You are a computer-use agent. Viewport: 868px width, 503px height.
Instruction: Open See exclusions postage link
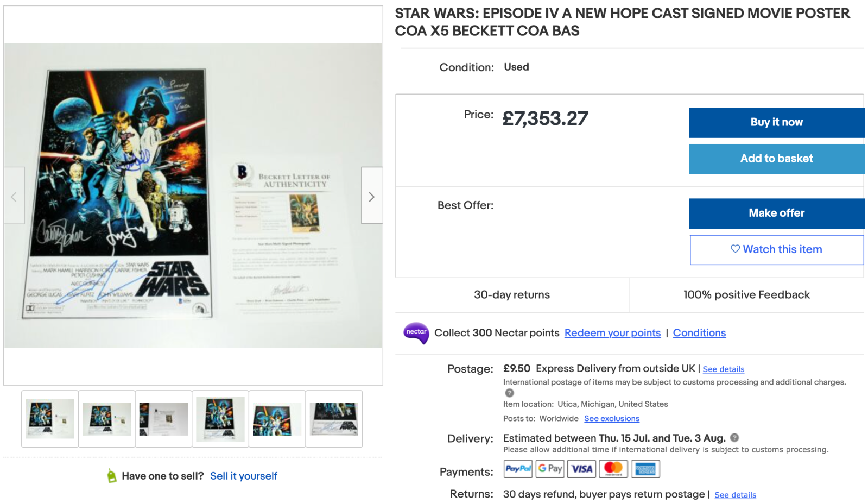pos(612,419)
